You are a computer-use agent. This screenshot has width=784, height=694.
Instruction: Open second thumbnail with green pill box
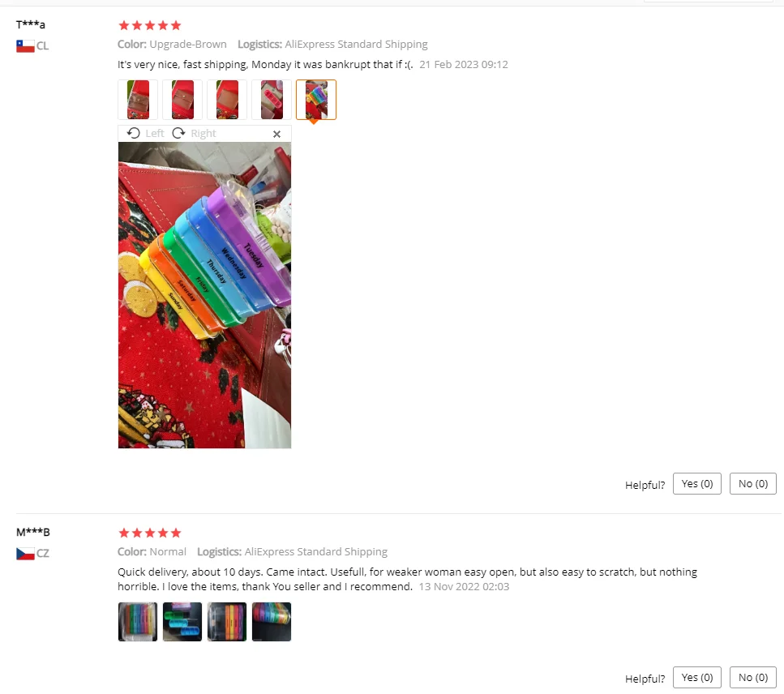pyautogui.click(x=182, y=622)
